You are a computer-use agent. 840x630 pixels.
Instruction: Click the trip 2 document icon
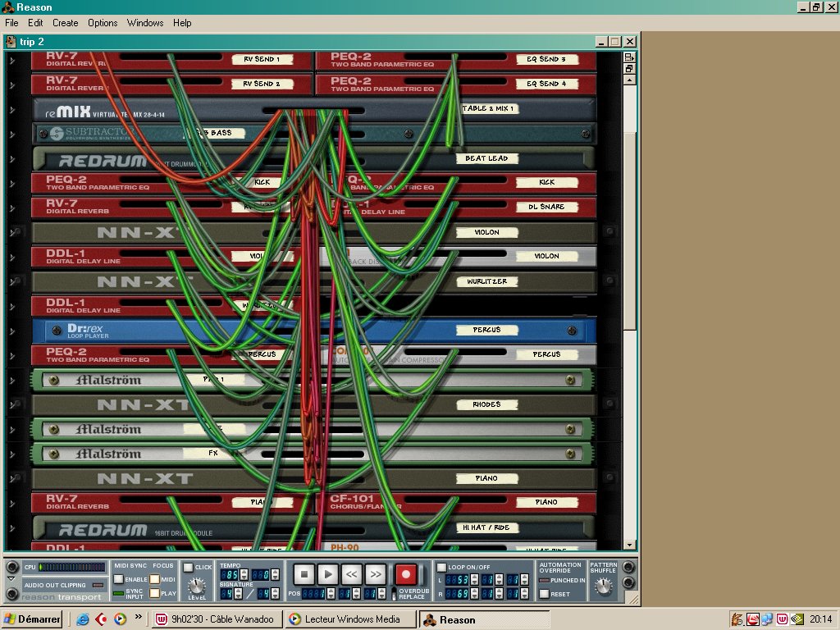tap(11, 42)
